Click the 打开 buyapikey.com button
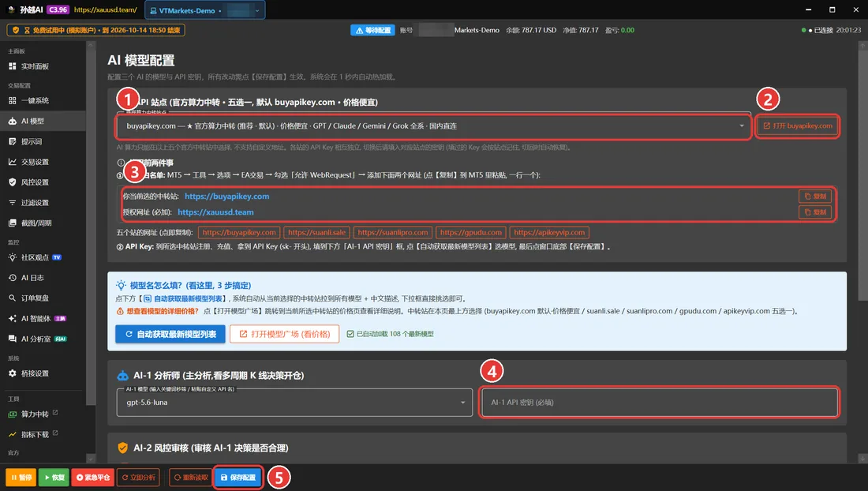Image resolution: width=868 pixels, height=491 pixels. (797, 126)
